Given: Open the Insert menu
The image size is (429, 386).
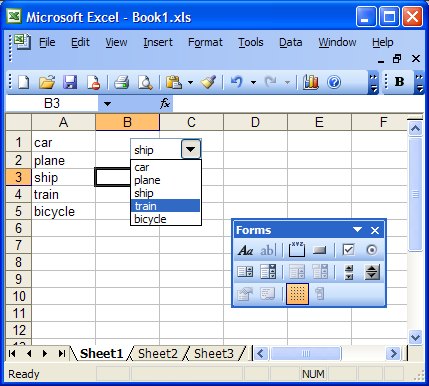Looking at the screenshot, I should (x=158, y=42).
